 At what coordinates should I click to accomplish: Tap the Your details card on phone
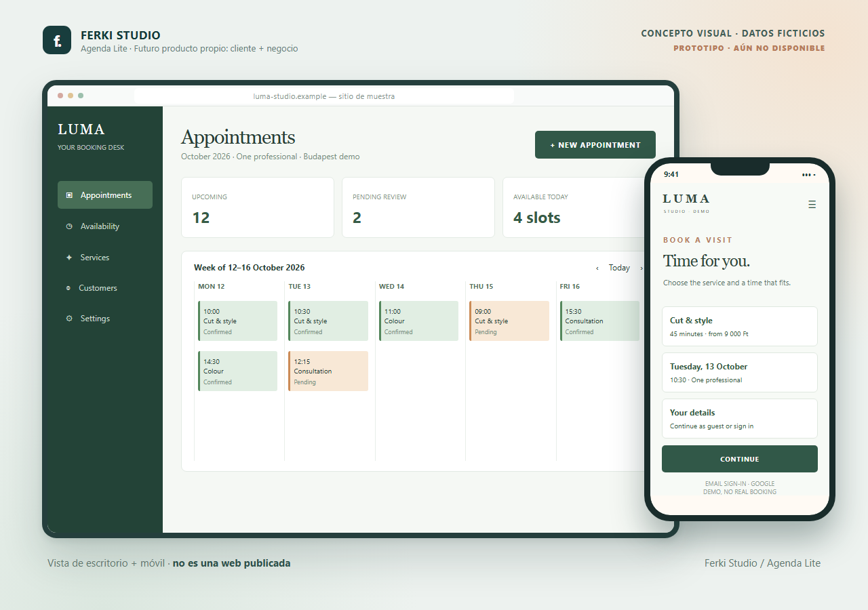point(740,418)
